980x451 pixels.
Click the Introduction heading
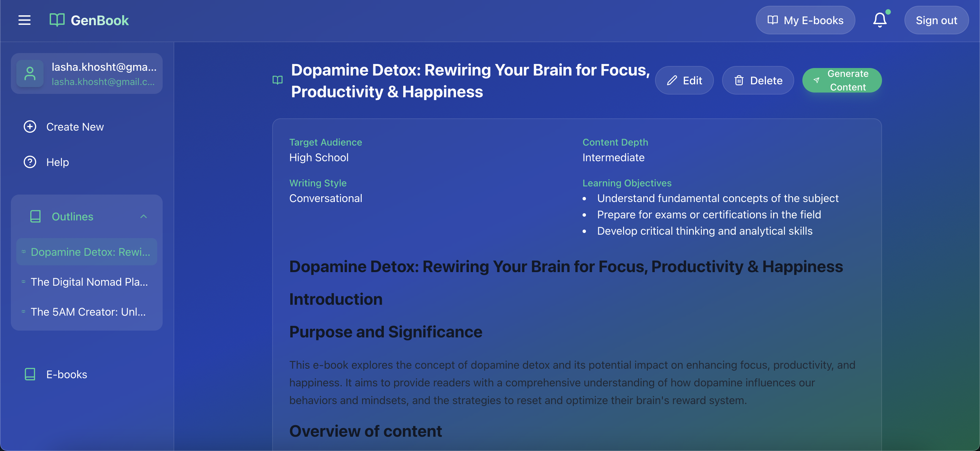point(336,299)
